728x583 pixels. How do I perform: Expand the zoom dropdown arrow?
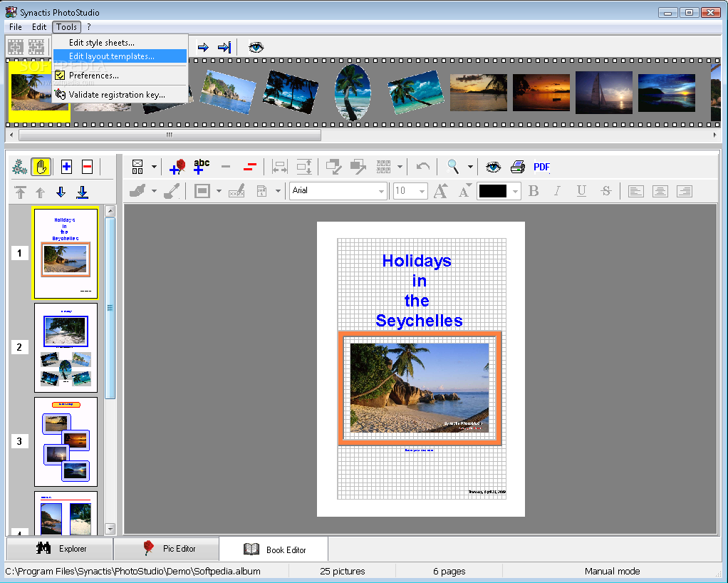point(470,167)
